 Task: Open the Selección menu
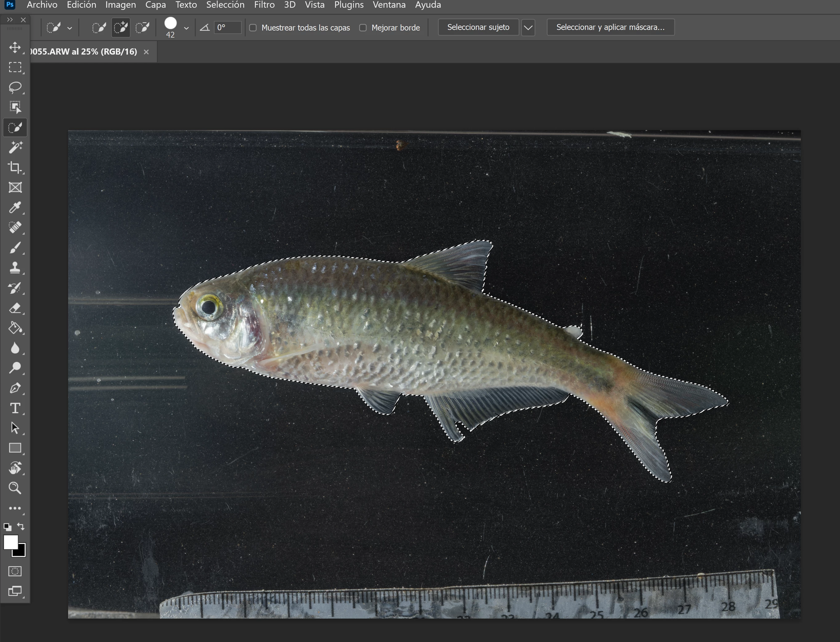tap(225, 5)
